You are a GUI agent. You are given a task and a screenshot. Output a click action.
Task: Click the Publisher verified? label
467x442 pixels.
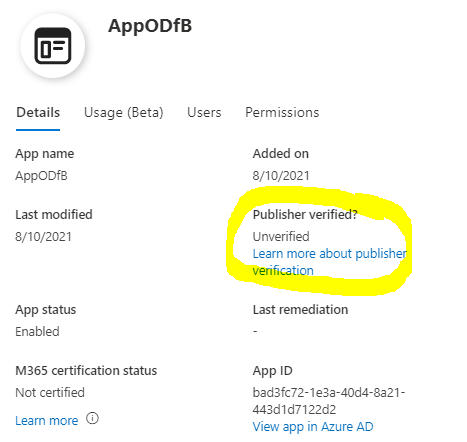[x=305, y=215]
